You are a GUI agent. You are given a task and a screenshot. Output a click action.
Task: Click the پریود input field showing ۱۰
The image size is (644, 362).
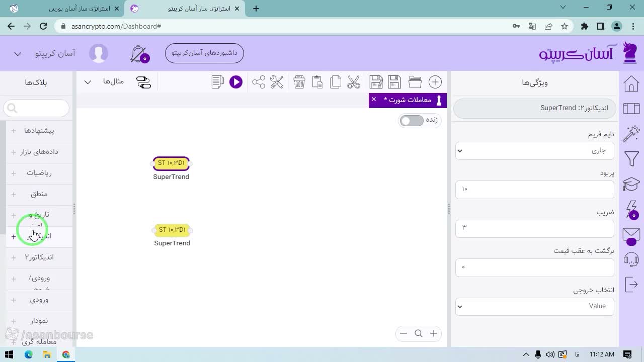pos(535,189)
